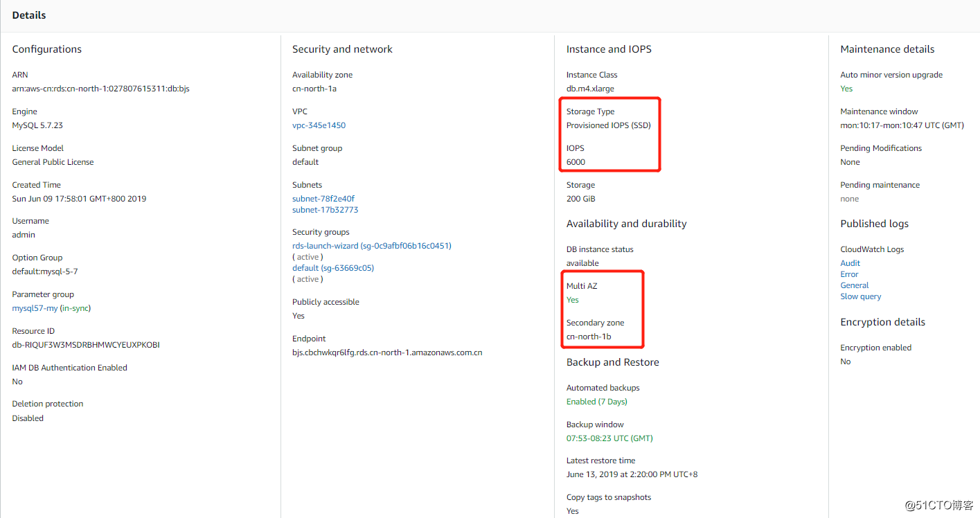Click the db.m4.xlarge instance class value

590,89
